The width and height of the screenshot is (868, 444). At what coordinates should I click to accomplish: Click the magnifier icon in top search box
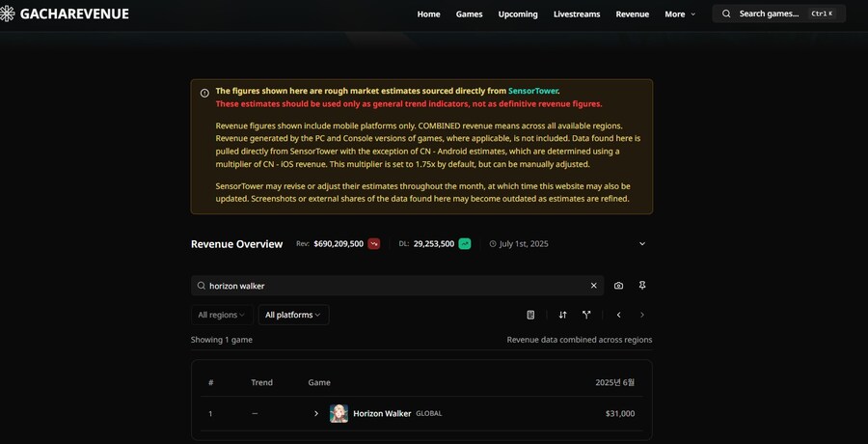point(726,14)
